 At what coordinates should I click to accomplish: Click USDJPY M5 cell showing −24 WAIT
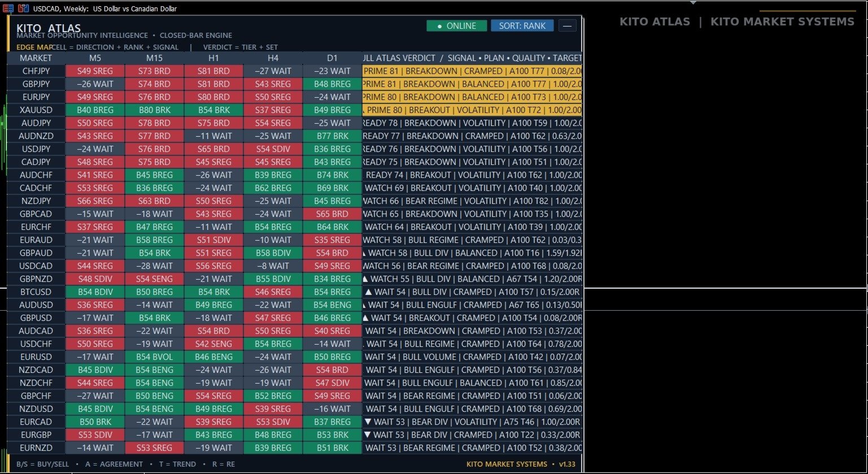pyautogui.click(x=95, y=149)
